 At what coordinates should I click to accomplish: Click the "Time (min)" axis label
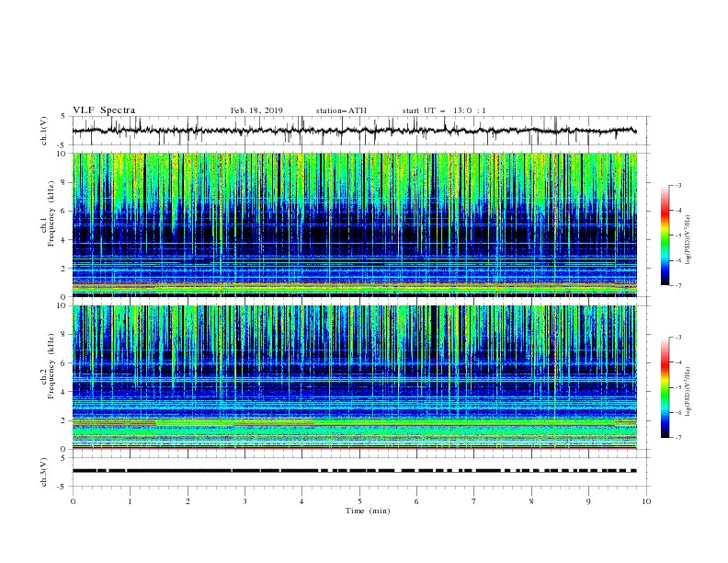point(368,511)
